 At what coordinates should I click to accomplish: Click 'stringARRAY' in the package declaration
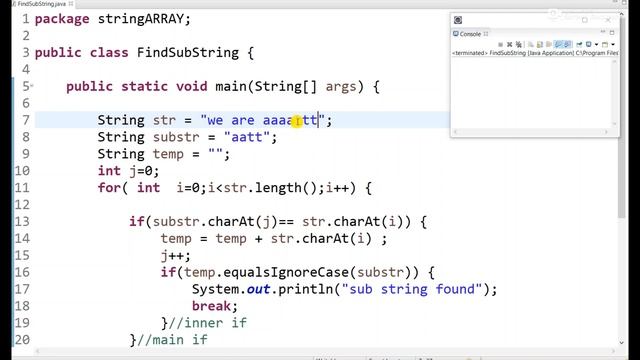(141, 19)
